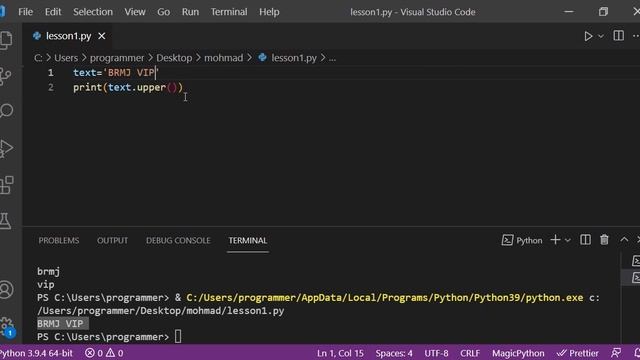Viewport: 640px width, 360px height.
Task: Open the Manage gear icon
Action: (x=7, y=327)
